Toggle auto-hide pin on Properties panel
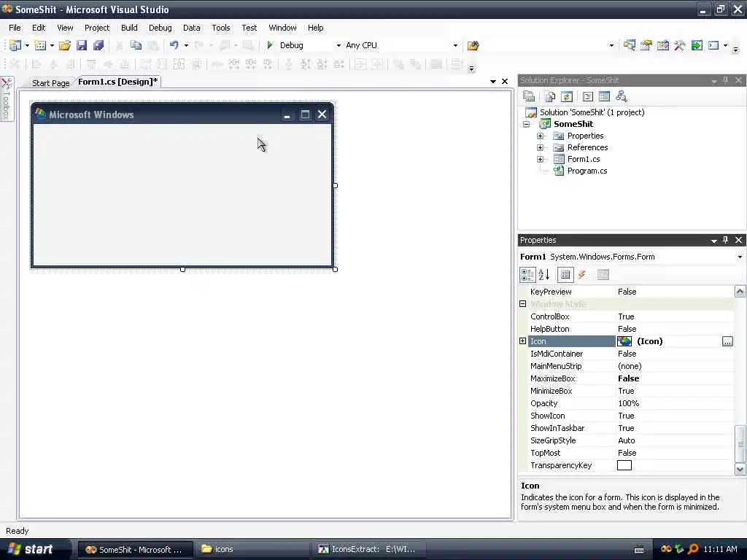747x560 pixels. click(x=726, y=240)
